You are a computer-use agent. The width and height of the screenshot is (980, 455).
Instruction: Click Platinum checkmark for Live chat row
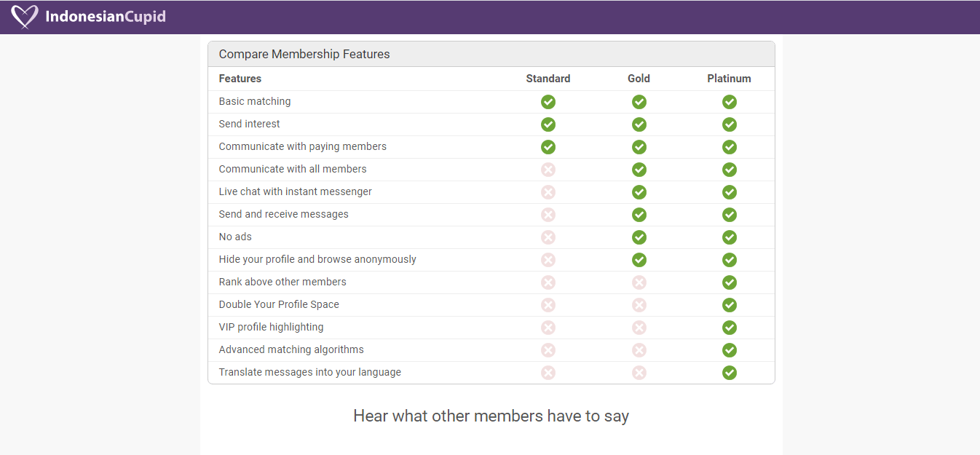coord(730,192)
